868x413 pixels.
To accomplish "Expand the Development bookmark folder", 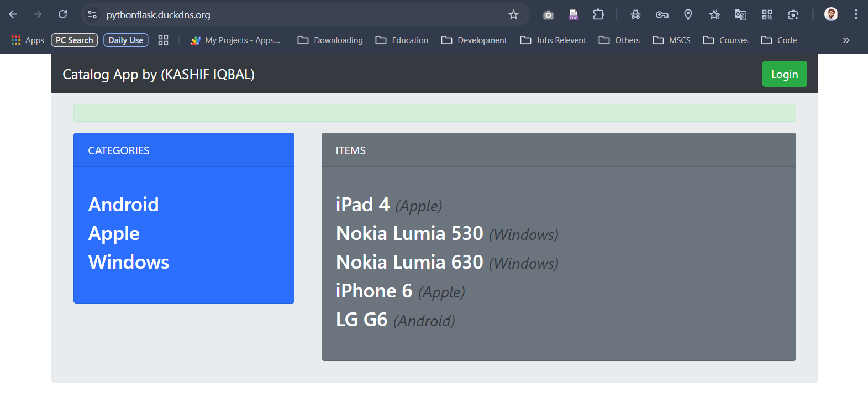I will pos(474,40).
